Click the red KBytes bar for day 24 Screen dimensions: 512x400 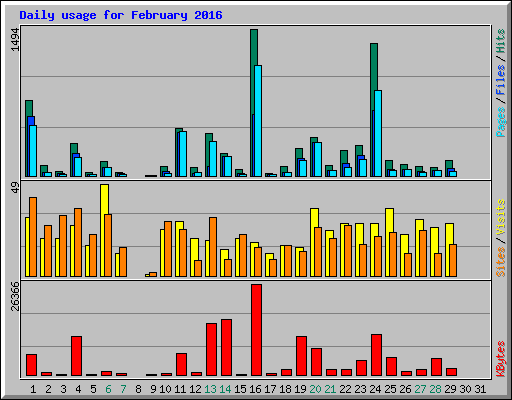tap(376, 355)
